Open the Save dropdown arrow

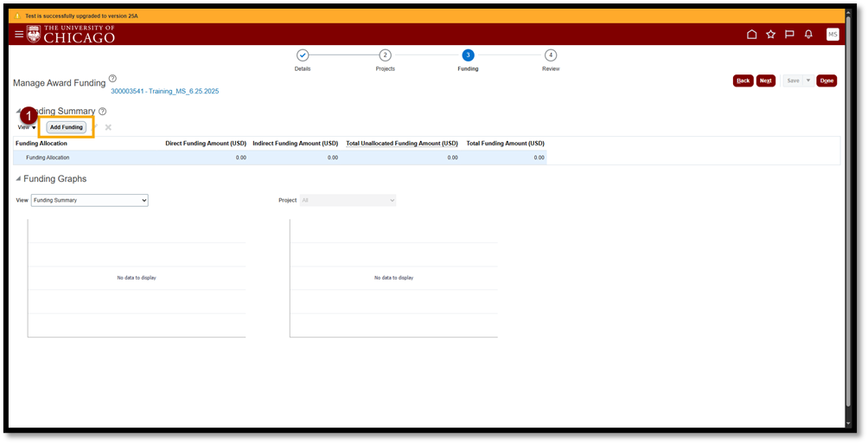click(x=808, y=80)
